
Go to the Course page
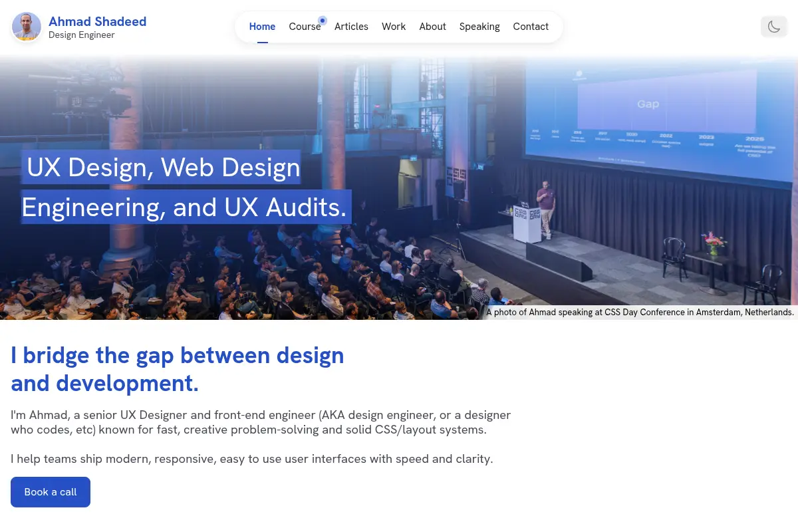tap(305, 27)
